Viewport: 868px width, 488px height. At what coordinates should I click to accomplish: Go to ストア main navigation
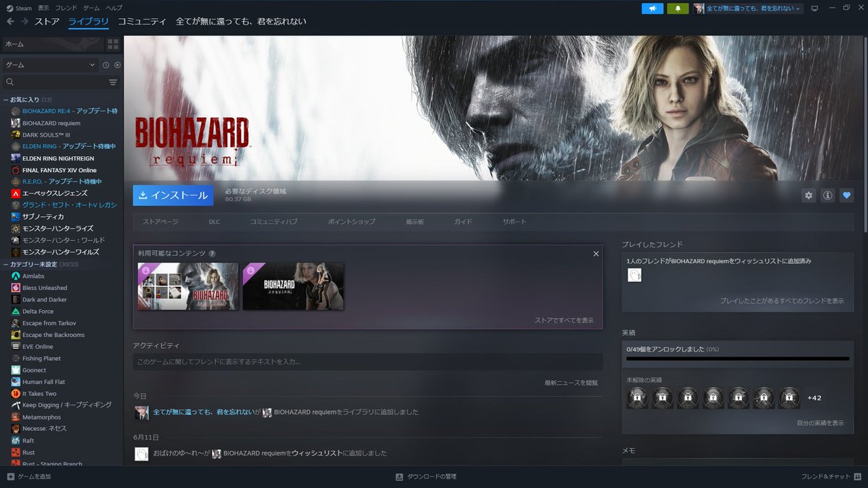tap(47, 22)
